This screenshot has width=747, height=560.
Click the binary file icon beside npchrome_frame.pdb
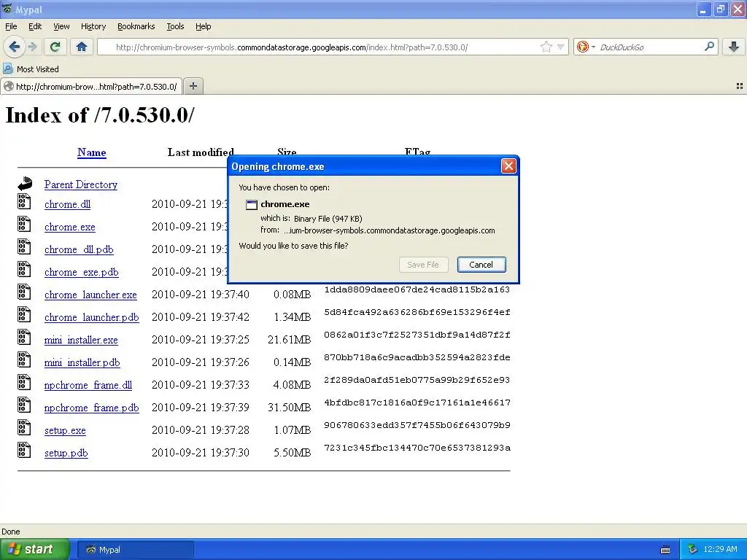24,405
